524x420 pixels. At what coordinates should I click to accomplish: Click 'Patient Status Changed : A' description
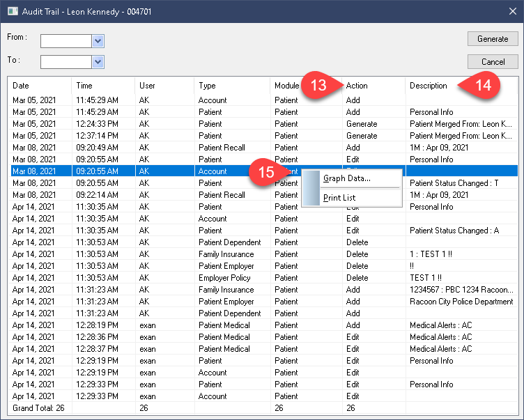pos(454,231)
